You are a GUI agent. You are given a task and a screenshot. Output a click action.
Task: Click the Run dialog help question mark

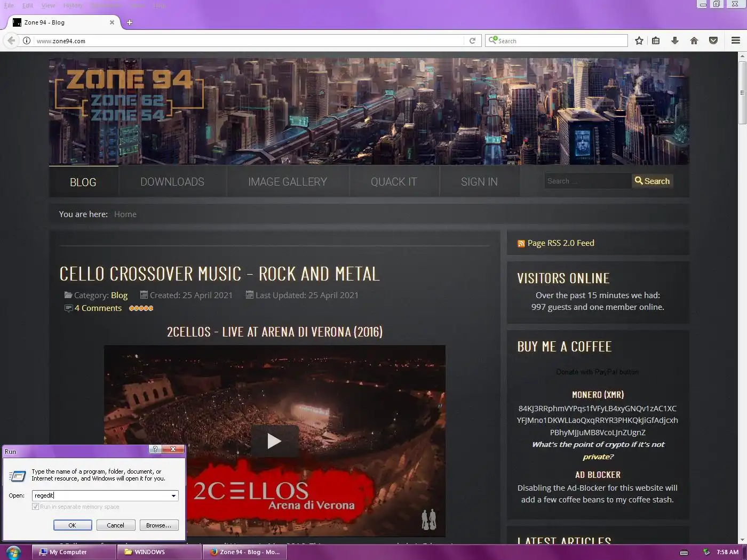[155, 449]
